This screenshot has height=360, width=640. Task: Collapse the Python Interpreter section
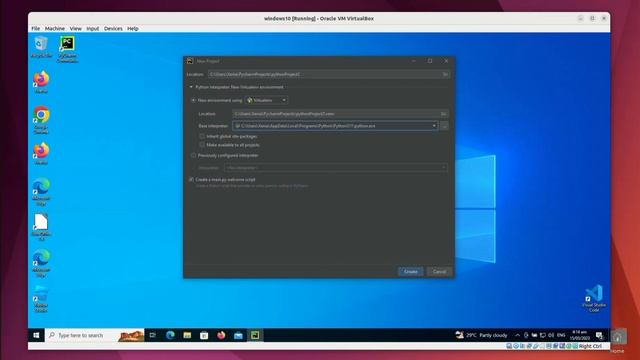191,87
